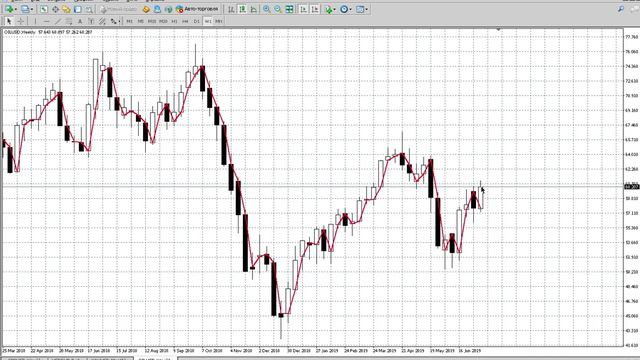Image resolution: width=640 pixels, height=360 pixels.
Task: Click the chart shift triangle marker
Action: coord(498,30)
